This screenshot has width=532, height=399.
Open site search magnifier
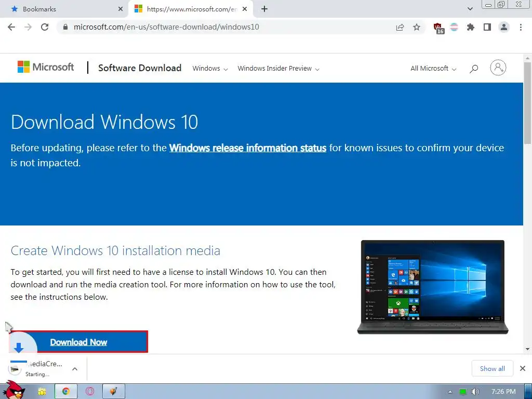(x=474, y=69)
